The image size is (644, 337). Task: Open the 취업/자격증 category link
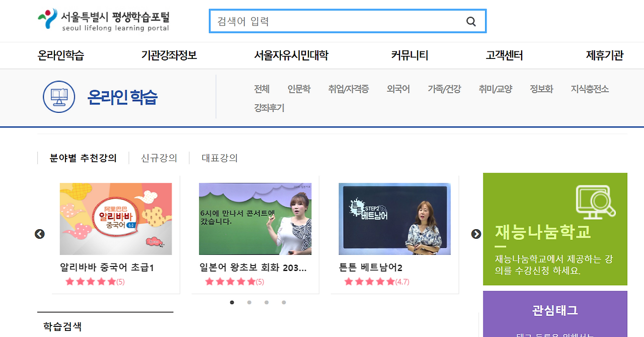[x=348, y=89]
